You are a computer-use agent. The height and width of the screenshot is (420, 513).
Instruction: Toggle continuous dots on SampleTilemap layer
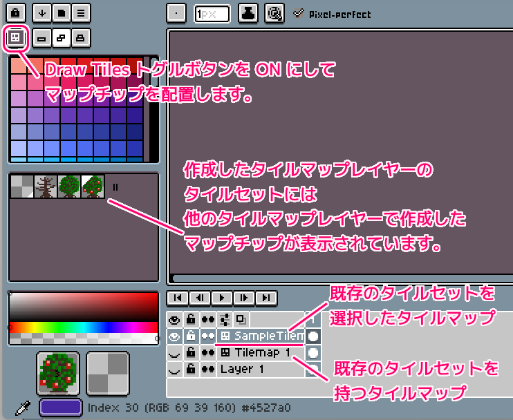[x=207, y=336]
